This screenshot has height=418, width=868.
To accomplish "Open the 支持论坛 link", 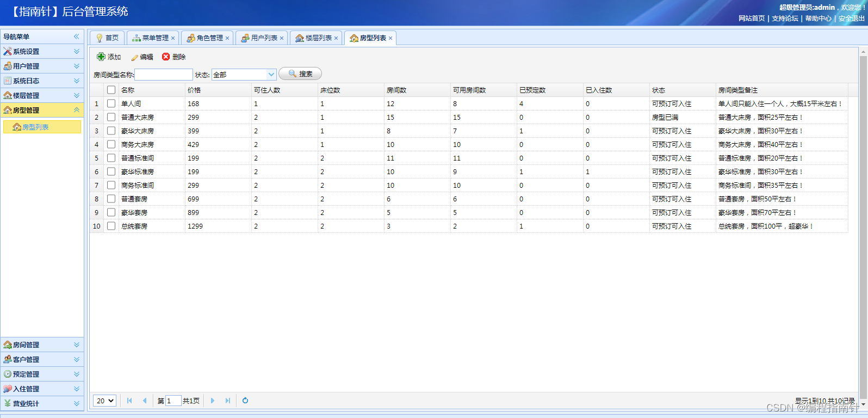I will pyautogui.click(x=785, y=19).
